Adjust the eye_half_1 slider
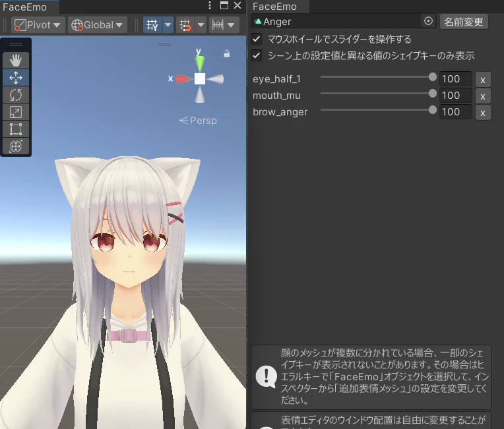Image resolution: width=504 pixels, height=429 pixels. click(378, 77)
